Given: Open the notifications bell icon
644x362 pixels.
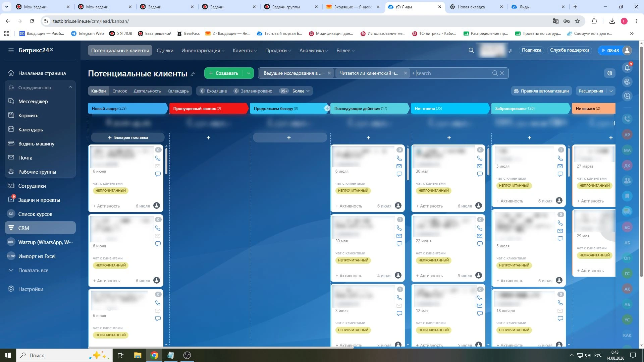Looking at the screenshot, I should click(627, 68).
